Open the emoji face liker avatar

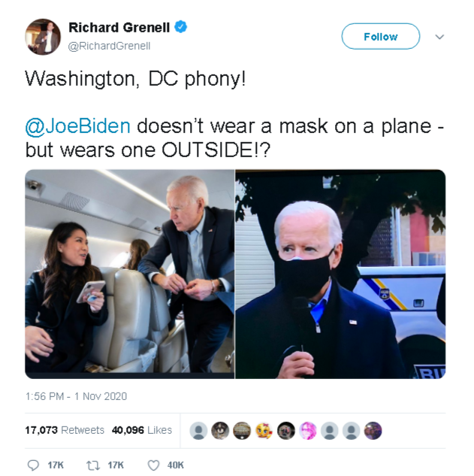(x=264, y=430)
